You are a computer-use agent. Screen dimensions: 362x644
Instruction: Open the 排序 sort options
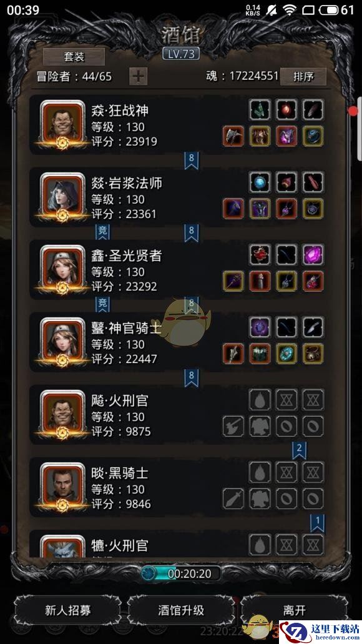pyautogui.click(x=303, y=76)
